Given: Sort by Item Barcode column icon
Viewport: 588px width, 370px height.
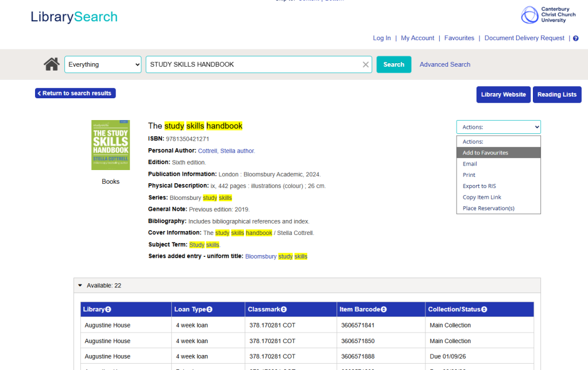Looking at the screenshot, I should [384, 309].
